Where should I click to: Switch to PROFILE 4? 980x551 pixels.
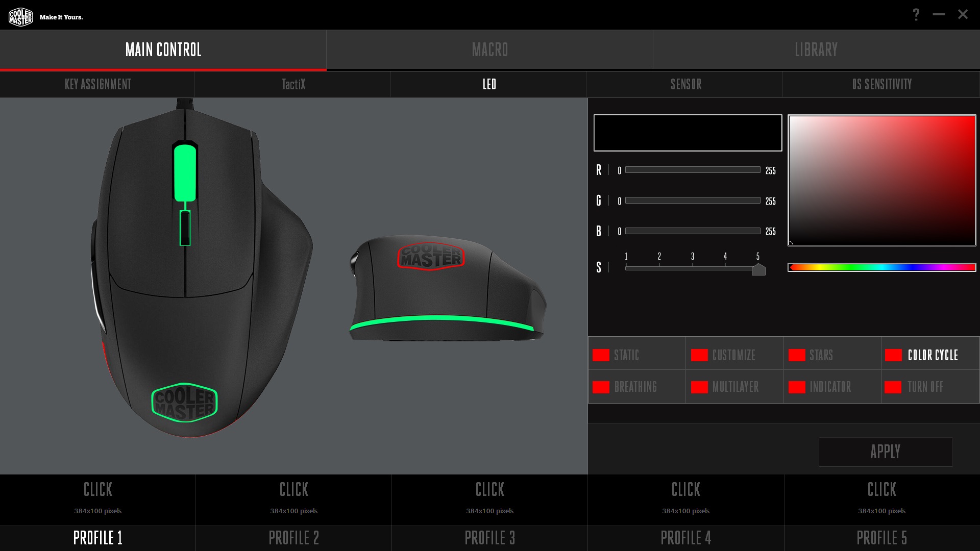[x=685, y=538]
